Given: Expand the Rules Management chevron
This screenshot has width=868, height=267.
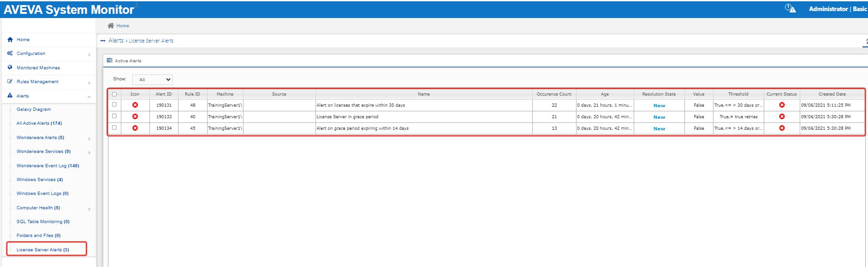Looking at the screenshot, I should point(89,83).
